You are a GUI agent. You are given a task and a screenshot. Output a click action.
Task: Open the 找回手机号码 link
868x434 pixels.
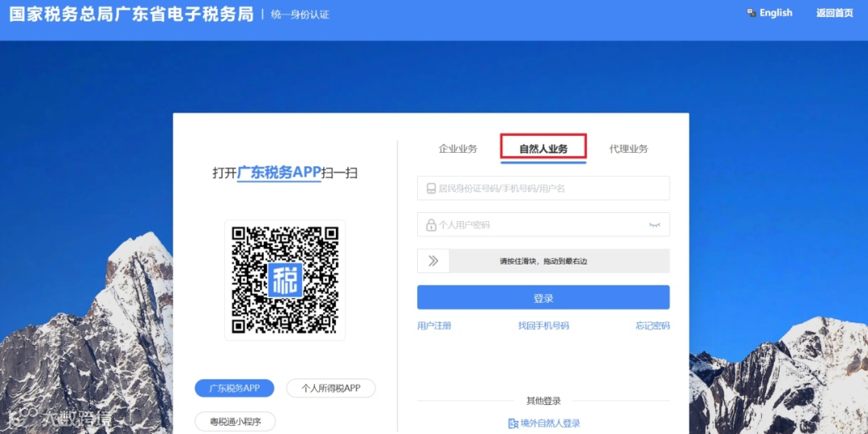(x=543, y=325)
